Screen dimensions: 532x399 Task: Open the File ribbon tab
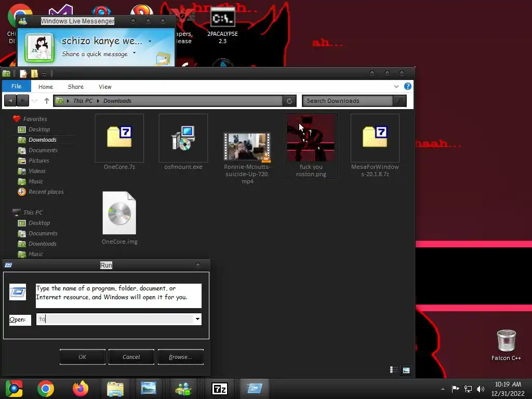click(16, 86)
